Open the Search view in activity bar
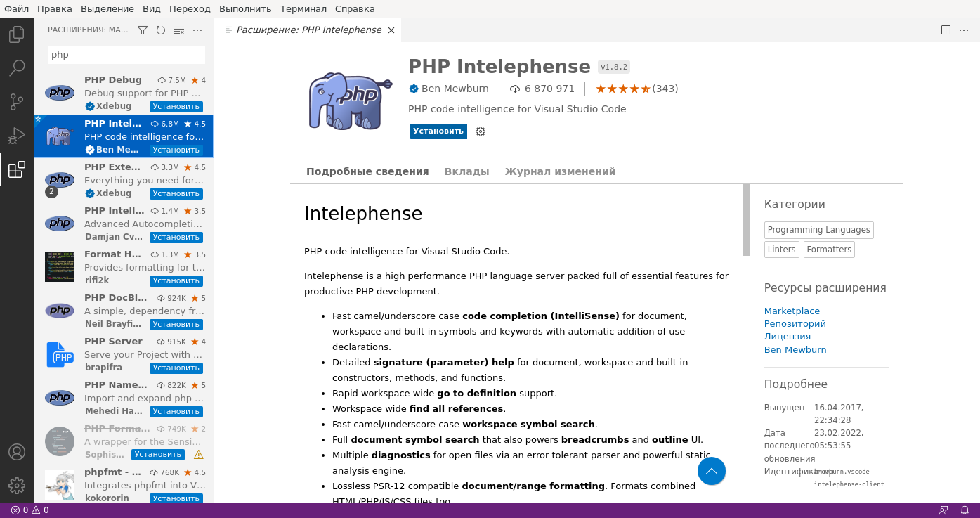This screenshot has width=980, height=518. click(x=17, y=68)
